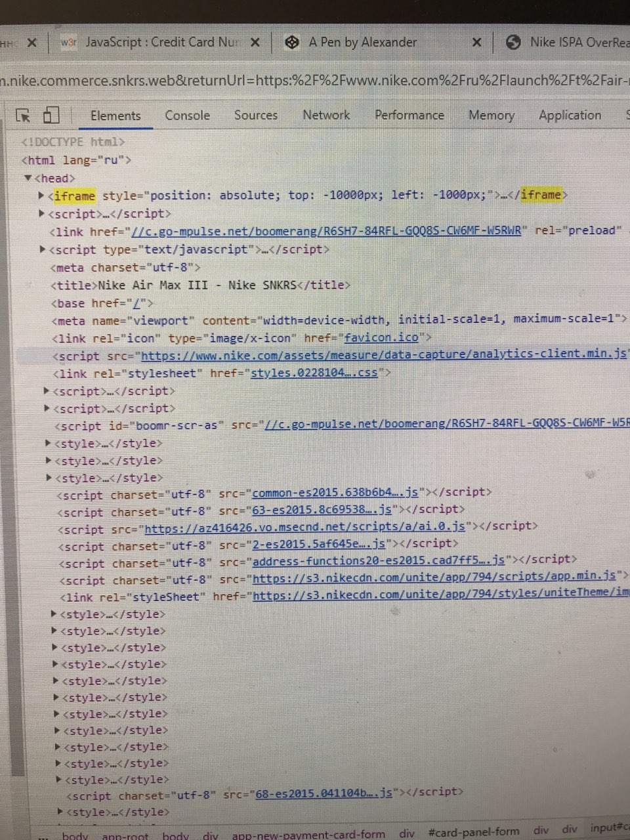Open the address-functions20-es2015 script link

click(379, 561)
